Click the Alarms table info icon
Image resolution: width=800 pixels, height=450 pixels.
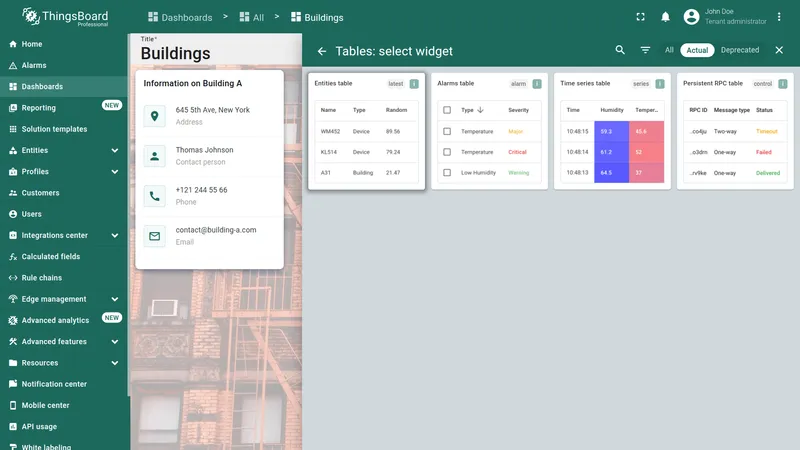[537, 84]
